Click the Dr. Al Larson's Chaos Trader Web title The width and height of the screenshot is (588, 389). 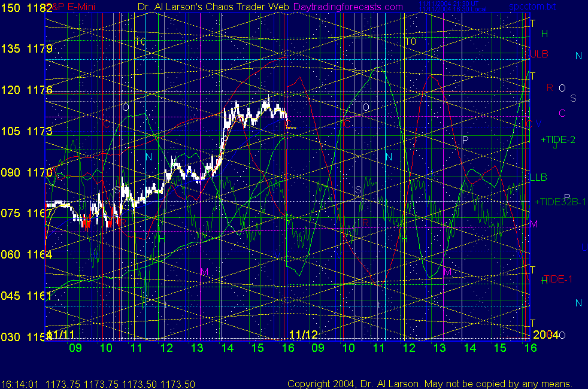coord(213,7)
